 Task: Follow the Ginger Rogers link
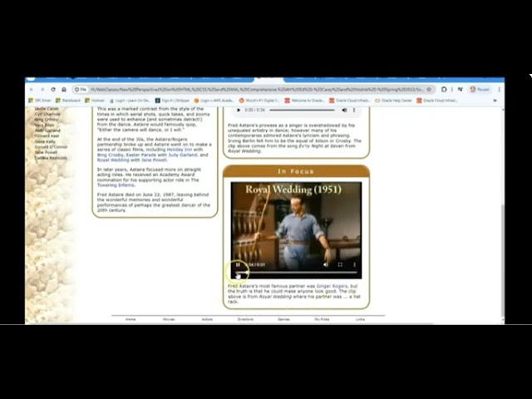click(x=332, y=286)
